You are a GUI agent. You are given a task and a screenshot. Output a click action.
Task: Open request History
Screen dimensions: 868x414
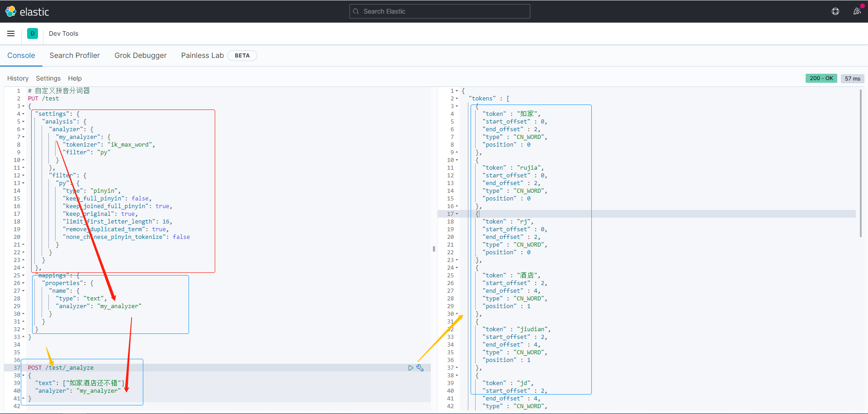[18, 78]
